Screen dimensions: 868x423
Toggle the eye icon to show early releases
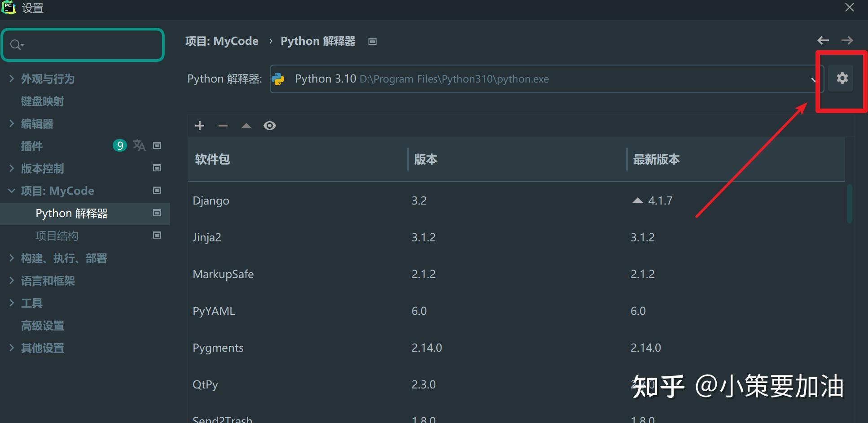tap(269, 126)
